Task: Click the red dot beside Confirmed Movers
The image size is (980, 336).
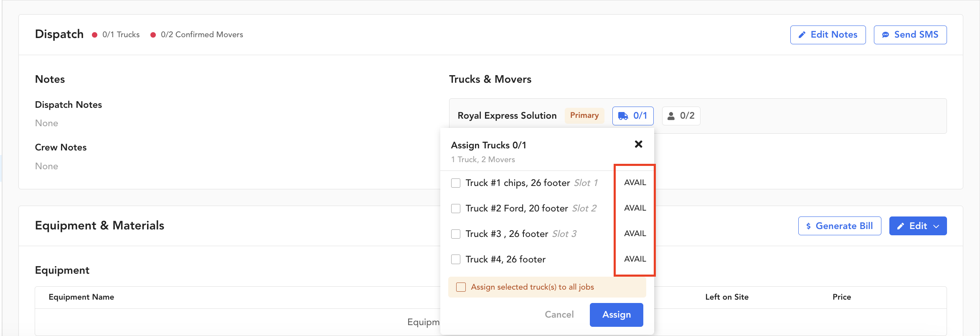Action: click(x=153, y=35)
